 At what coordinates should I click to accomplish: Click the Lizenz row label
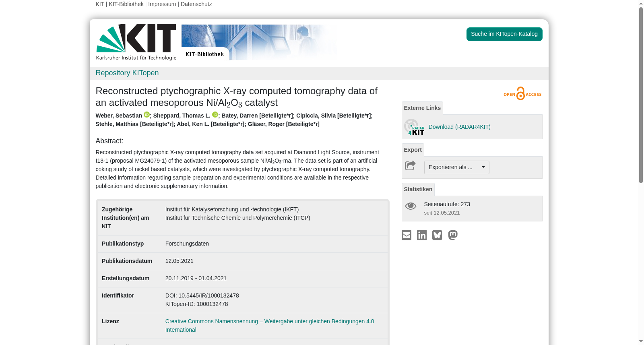click(111, 321)
